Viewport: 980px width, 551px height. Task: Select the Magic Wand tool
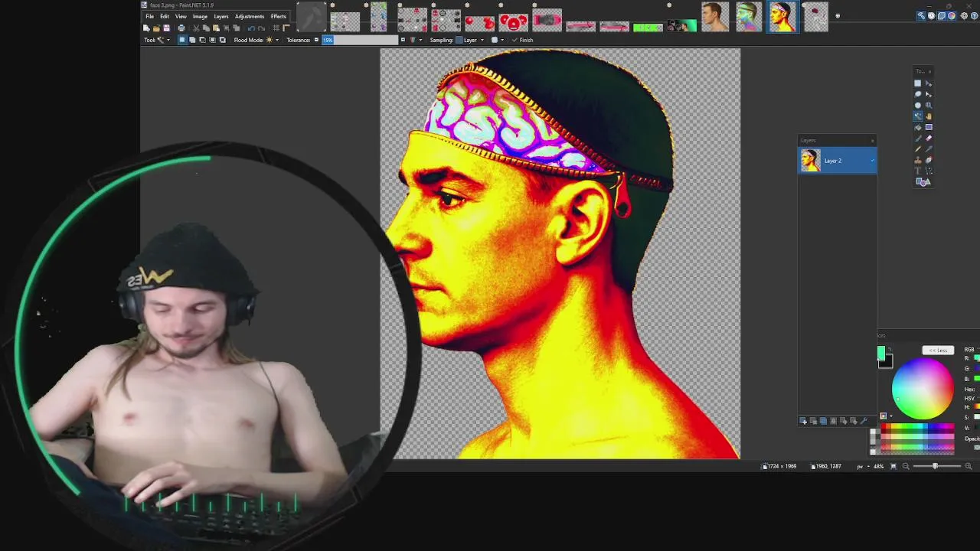point(918,116)
